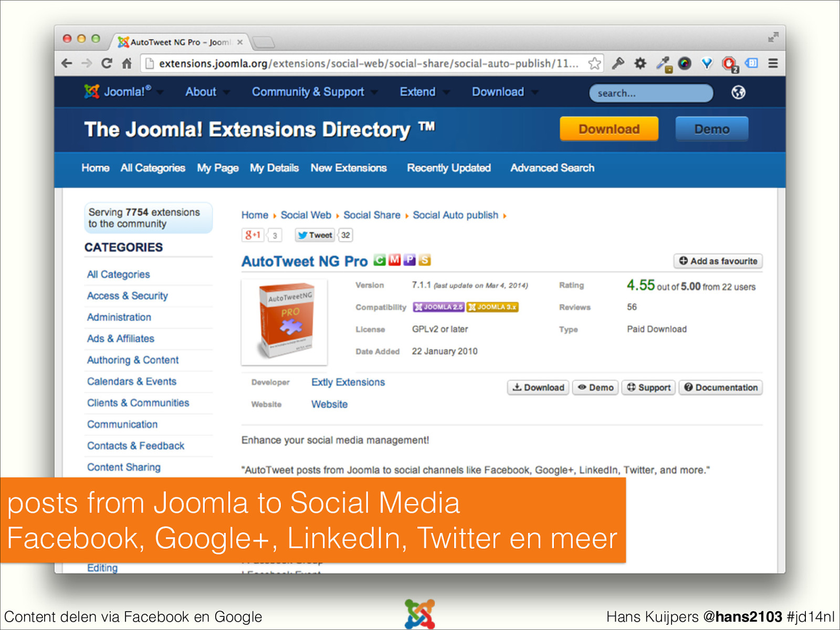Open Ads & Affiliates category
Screen dimensions: 840x630
point(121,339)
